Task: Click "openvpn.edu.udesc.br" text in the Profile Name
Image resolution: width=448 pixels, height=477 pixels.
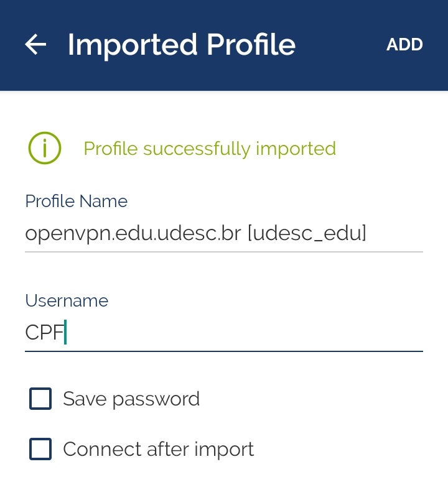Action: pos(133,233)
